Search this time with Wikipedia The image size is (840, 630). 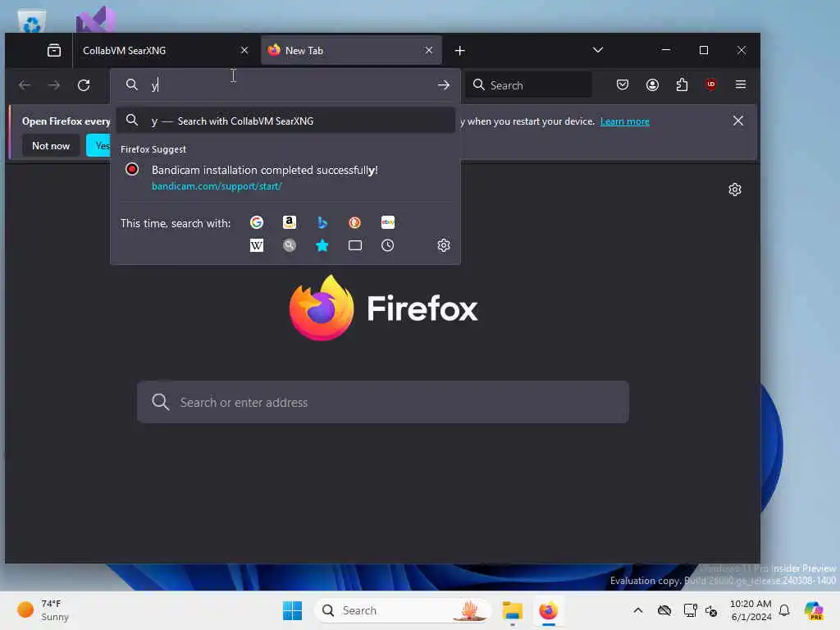pyautogui.click(x=257, y=245)
